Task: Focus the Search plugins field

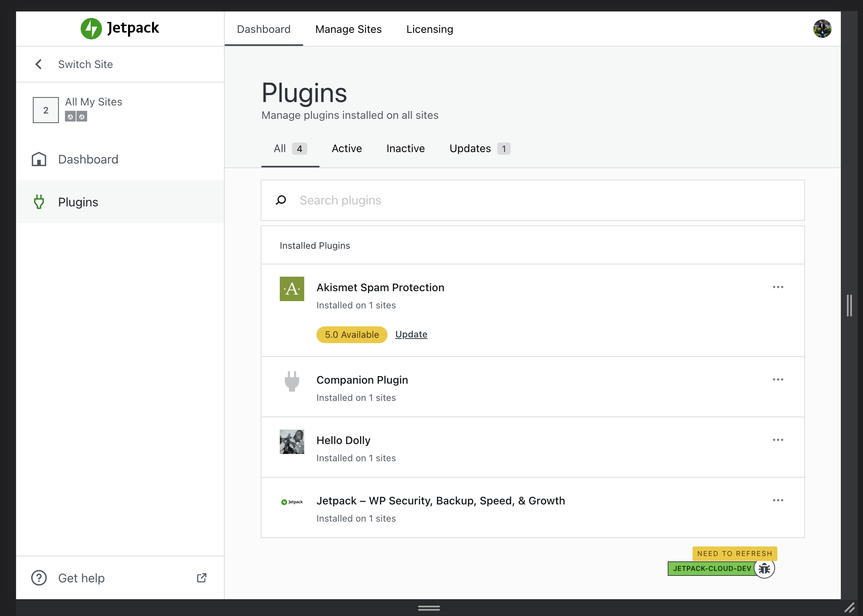Action: click(535, 200)
